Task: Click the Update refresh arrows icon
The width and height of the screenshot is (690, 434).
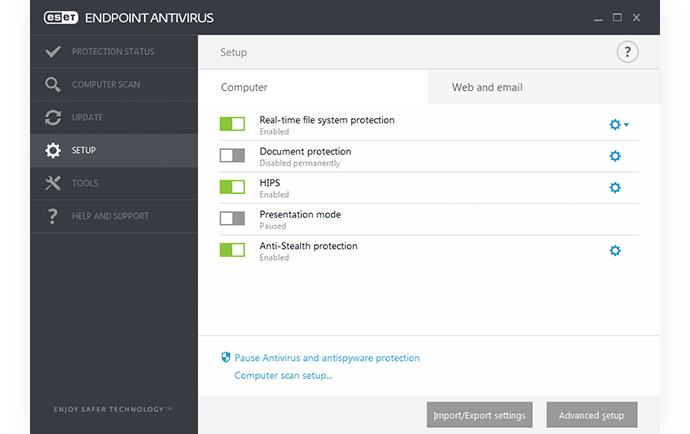Action: coord(53,118)
